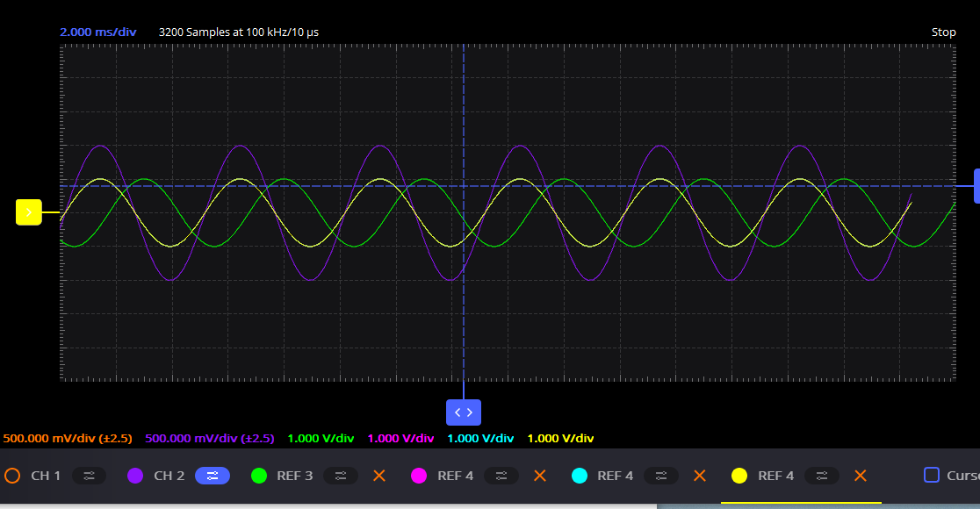This screenshot has height=509, width=980.
Task: Click the horizontal position slider handle
Action: coord(463,412)
